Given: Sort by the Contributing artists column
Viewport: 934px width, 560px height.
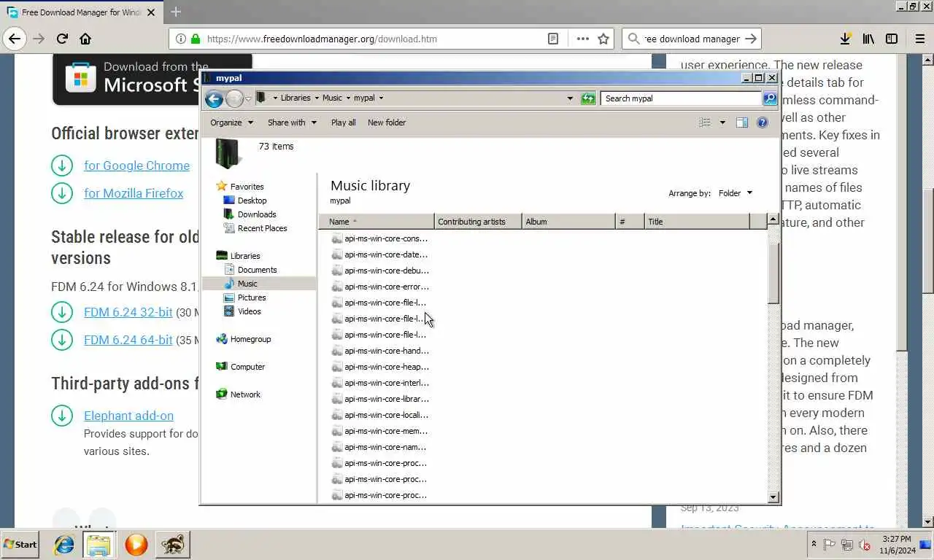Looking at the screenshot, I should (x=478, y=222).
